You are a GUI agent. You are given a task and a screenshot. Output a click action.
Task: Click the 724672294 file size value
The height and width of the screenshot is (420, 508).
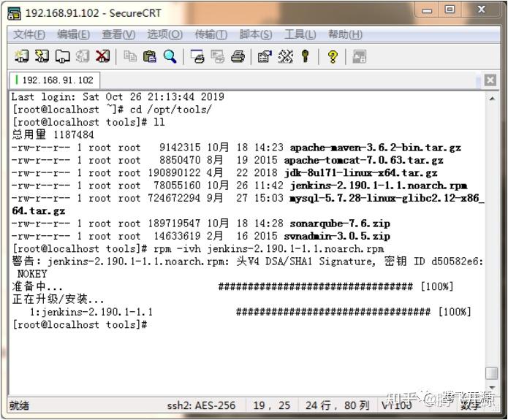click(x=174, y=198)
